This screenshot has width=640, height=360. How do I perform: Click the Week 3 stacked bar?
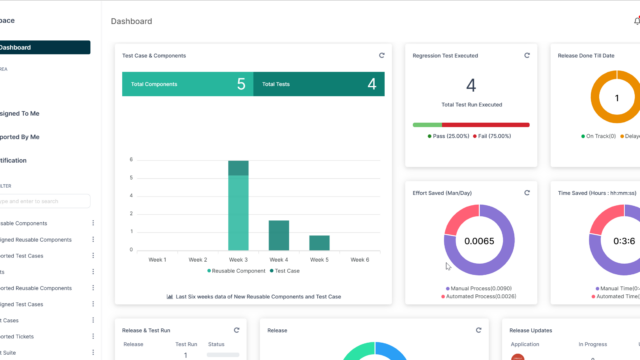[238, 205]
